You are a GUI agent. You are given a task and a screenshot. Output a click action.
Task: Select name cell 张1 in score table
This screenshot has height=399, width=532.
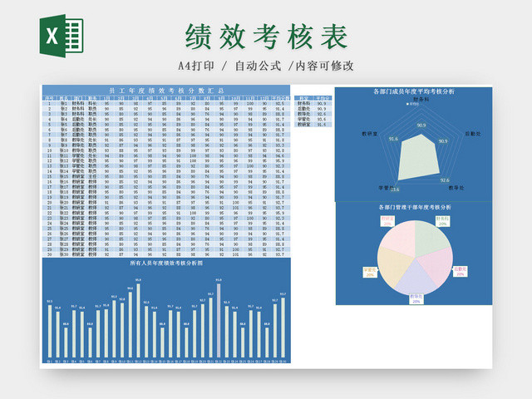(63, 103)
